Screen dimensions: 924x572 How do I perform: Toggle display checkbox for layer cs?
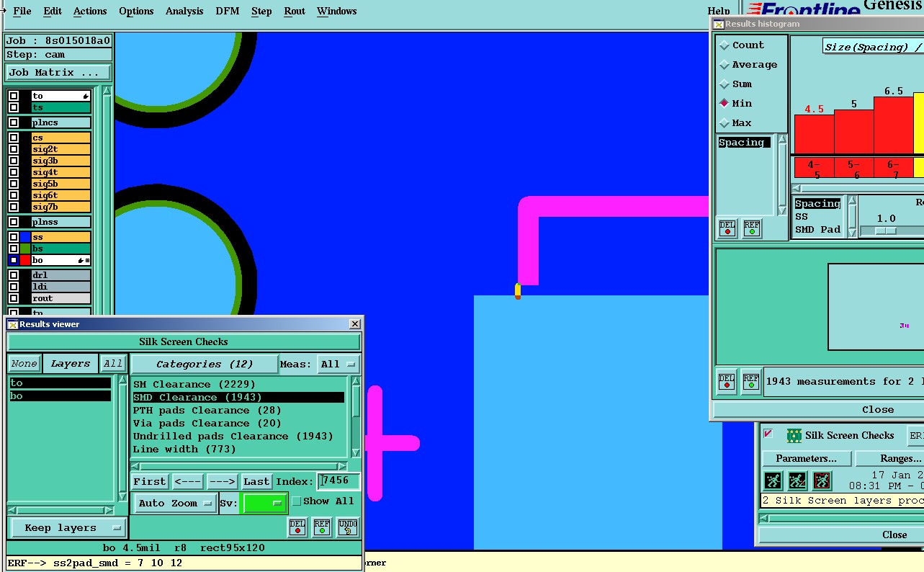click(14, 138)
